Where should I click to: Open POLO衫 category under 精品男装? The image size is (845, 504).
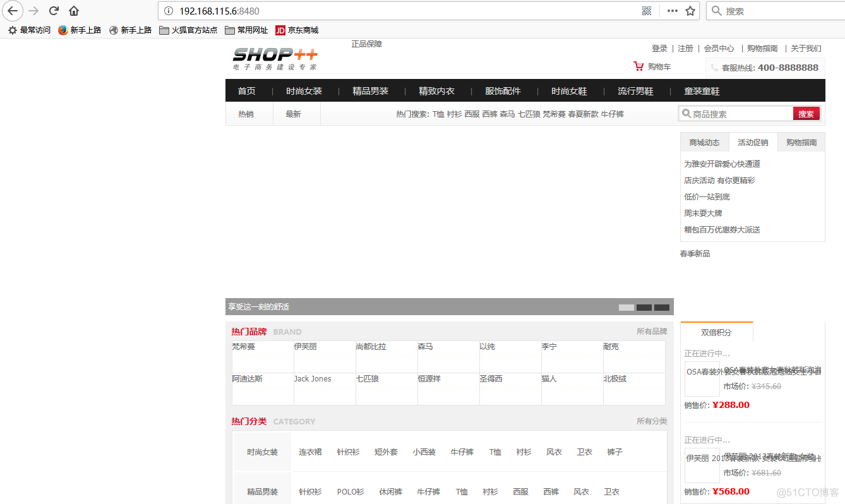pyautogui.click(x=351, y=491)
